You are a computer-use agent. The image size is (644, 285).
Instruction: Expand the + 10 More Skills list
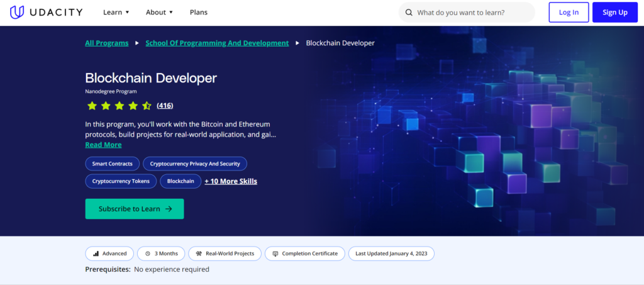231,181
